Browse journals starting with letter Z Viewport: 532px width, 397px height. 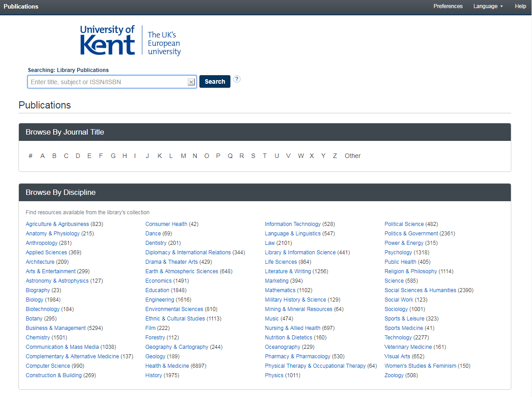pyautogui.click(x=334, y=156)
